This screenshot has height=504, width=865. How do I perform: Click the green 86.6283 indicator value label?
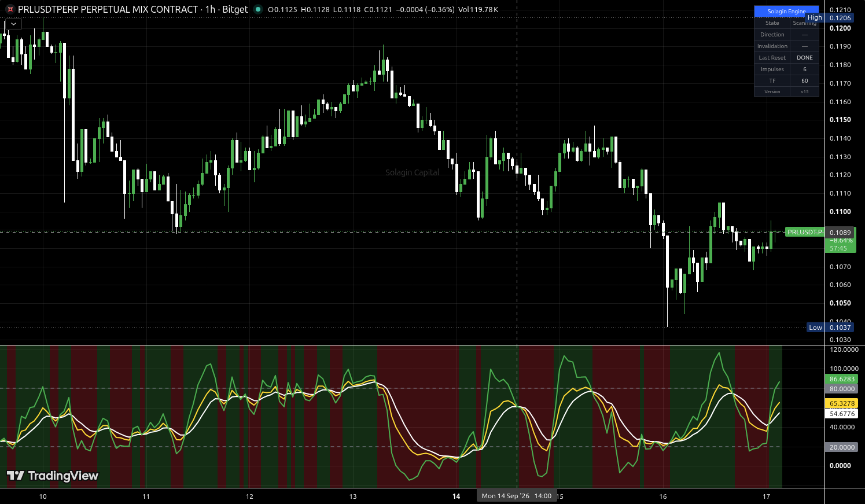842,380
